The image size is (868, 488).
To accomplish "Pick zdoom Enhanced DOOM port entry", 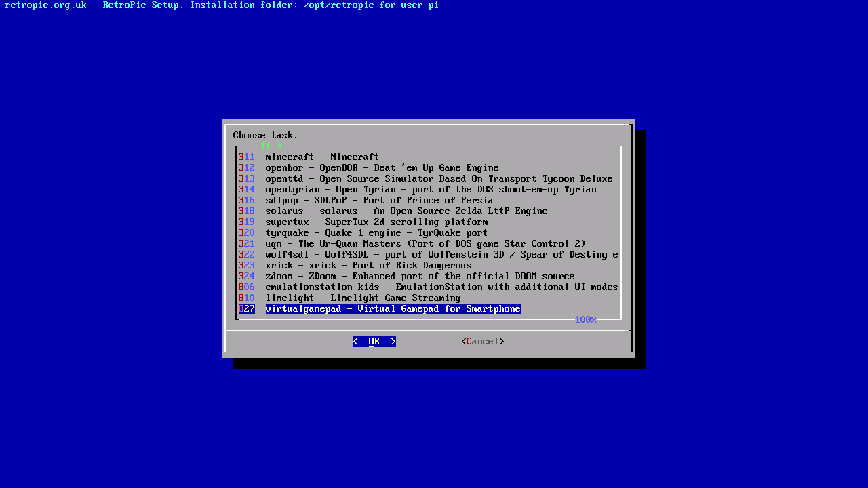I will pyautogui.click(x=420, y=277).
